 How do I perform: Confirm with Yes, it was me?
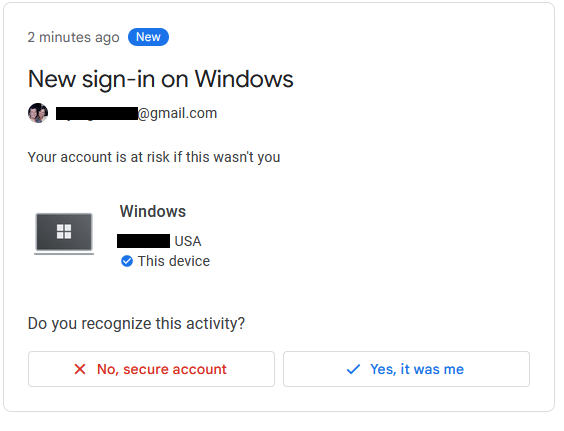(x=406, y=369)
